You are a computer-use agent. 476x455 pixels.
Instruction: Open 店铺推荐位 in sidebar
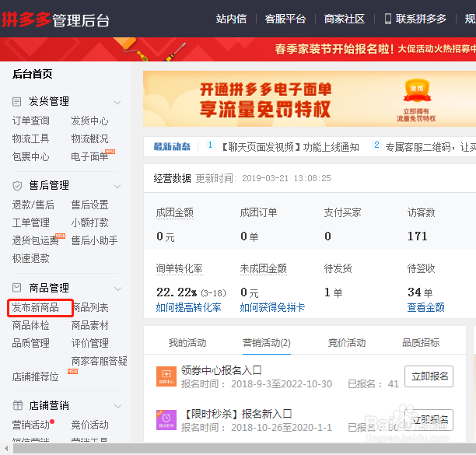click(36, 376)
